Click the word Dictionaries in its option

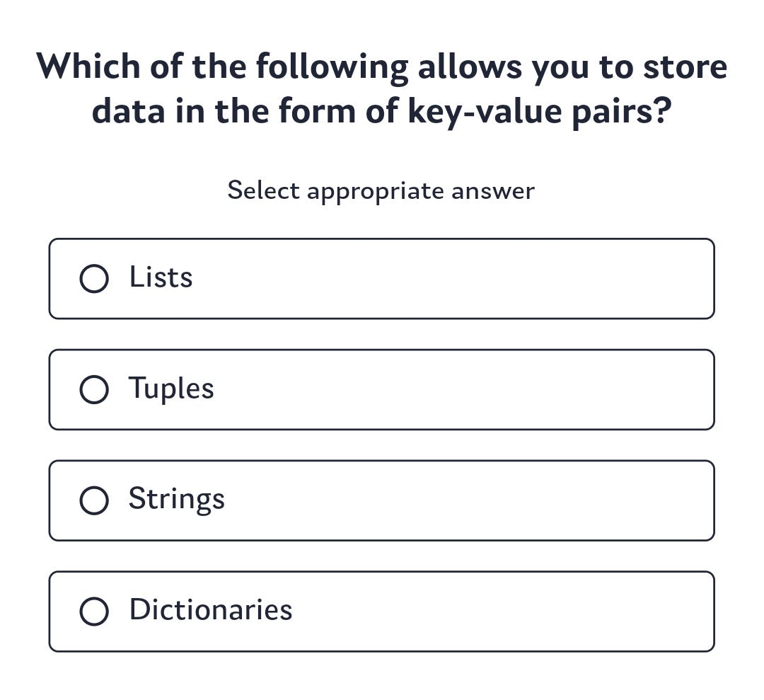click(x=210, y=610)
